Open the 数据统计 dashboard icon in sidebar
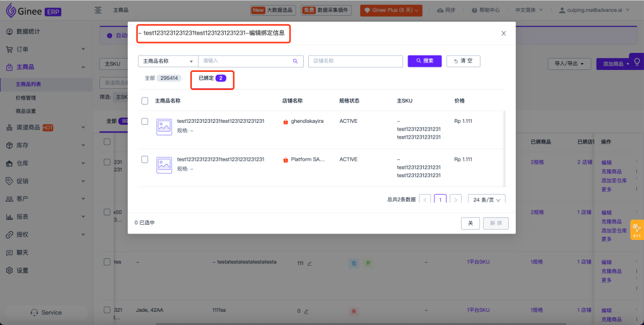 click(x=9, y=31)
